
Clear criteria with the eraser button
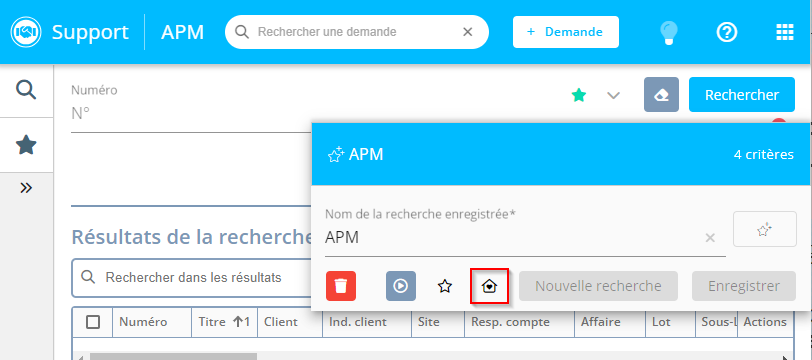pos(661,95)
